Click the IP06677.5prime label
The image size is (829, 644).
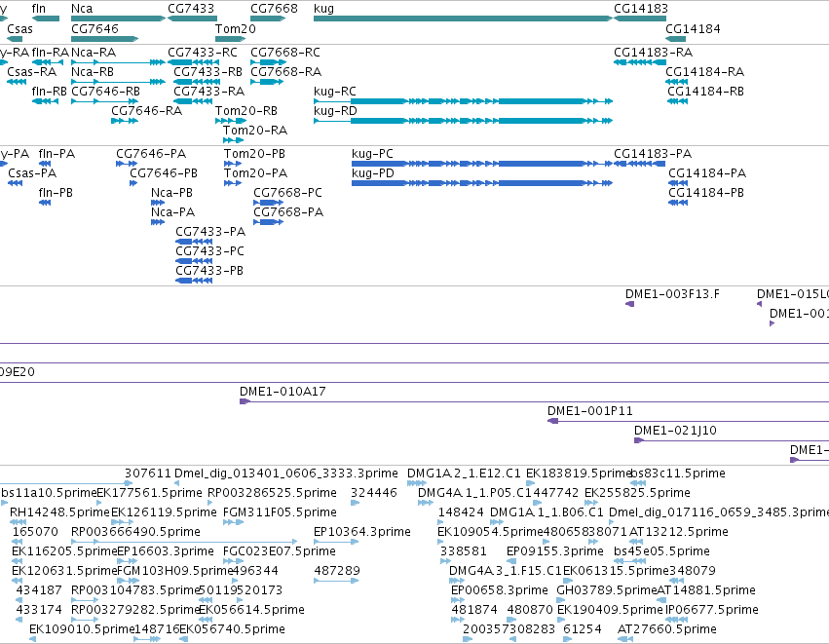click(712, 610)
